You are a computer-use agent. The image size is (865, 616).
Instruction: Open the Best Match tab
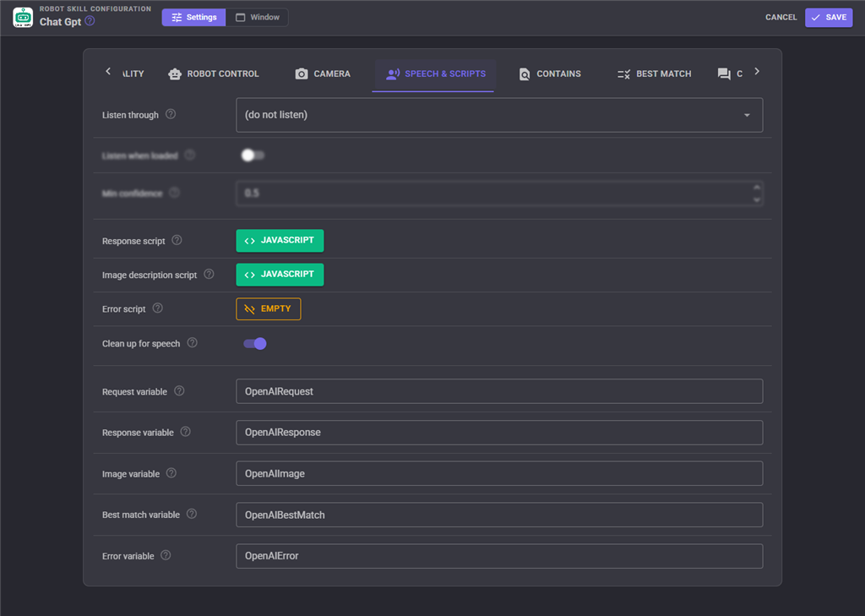[x=654, y=74]
